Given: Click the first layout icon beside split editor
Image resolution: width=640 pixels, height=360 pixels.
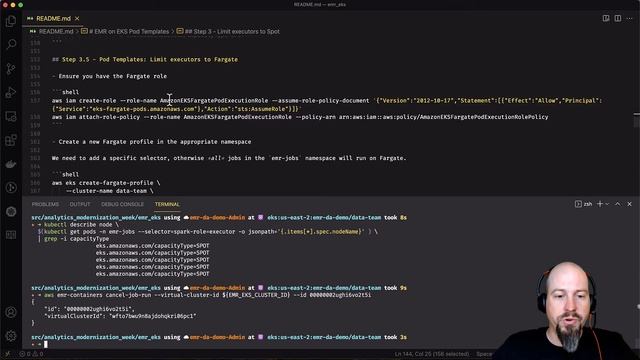Looking at the screenshot, I should coord(606,18).
